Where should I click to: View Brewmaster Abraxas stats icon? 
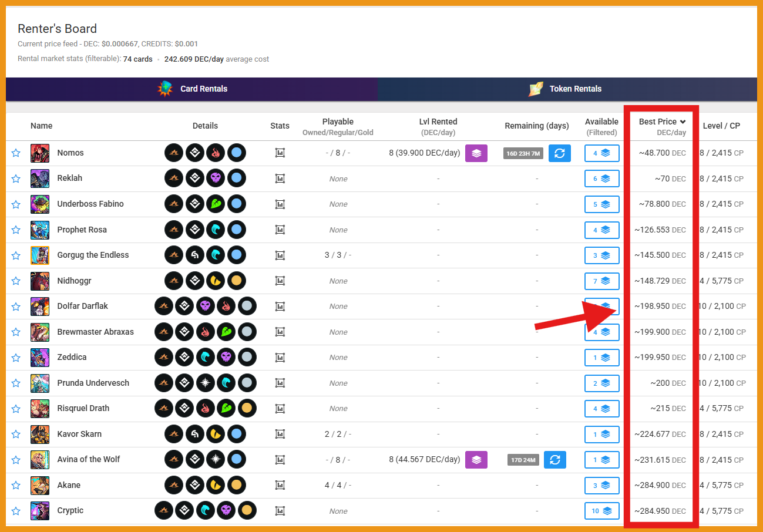click(x=280, y=332)
